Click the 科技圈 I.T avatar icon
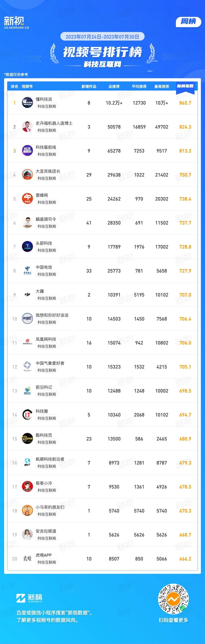 click(27, 414)
